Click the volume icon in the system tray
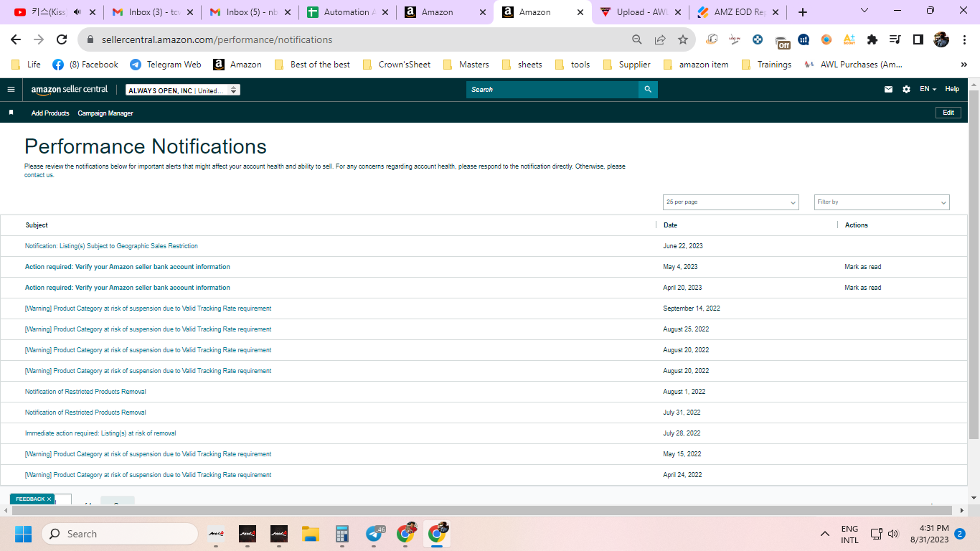 point(893,534)
